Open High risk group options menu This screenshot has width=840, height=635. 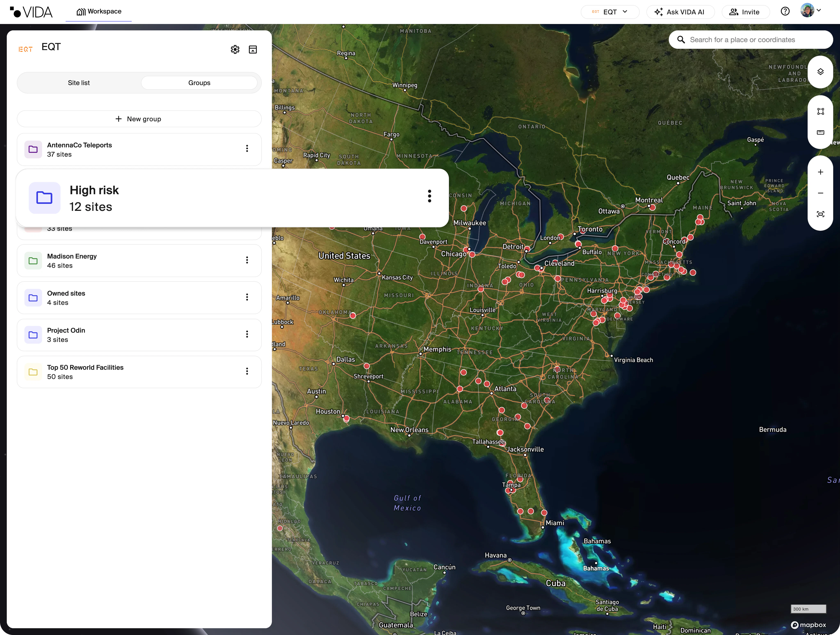[x=429, y=196]
